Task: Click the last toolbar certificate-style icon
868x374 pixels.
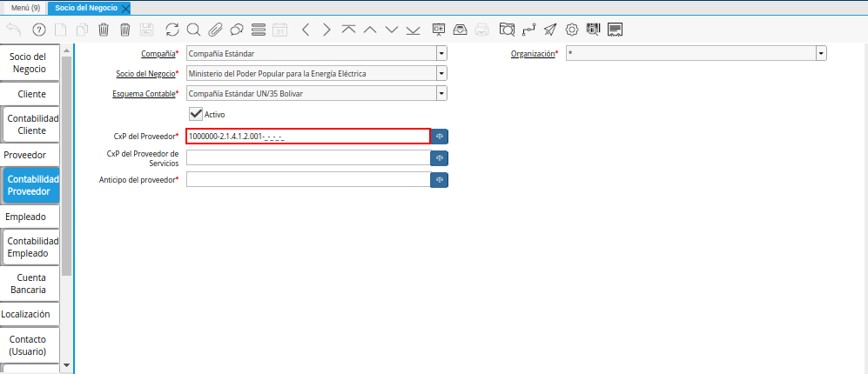Action: click(615, 30)
